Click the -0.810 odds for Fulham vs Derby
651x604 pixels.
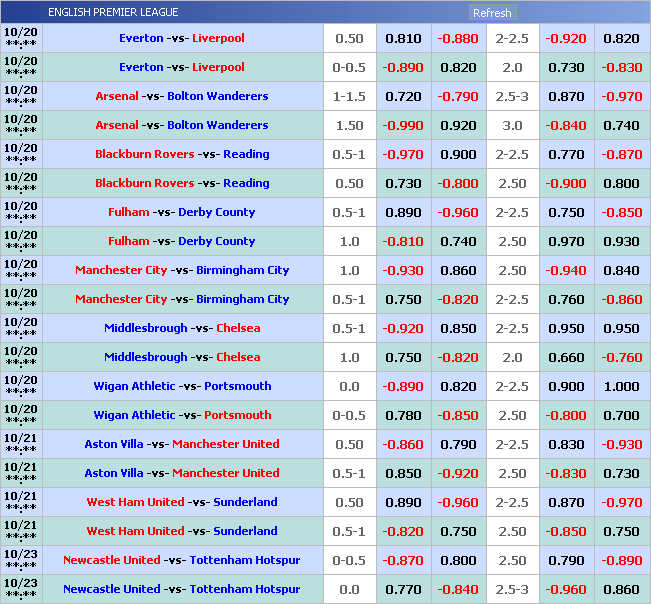[403, 242]
